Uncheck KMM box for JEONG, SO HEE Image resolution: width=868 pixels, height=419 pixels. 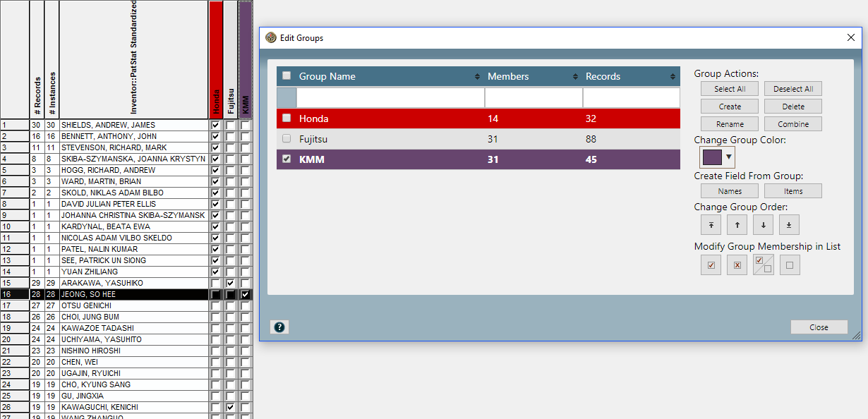(245, 294)
